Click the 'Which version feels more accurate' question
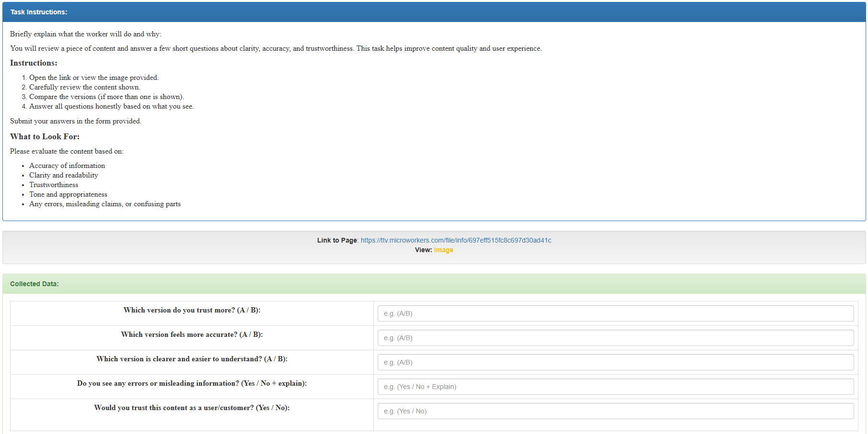 pos(192,334)
